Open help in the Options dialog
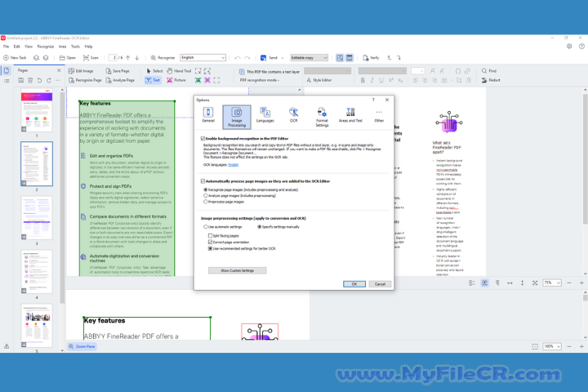The height and width of the screenshot is (392, 588). [373, 100]
